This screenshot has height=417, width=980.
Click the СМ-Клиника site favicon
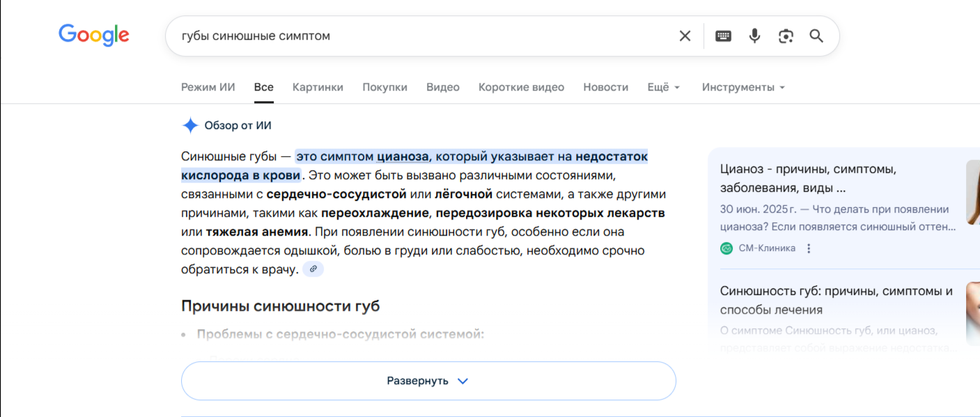point(726,248)
